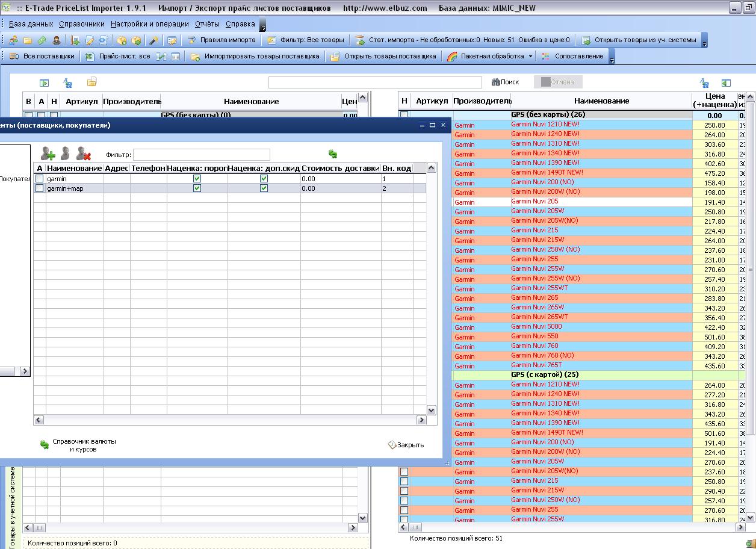This screenshot has height=549, width=756.
Task: Click dialog horizontal scrollbar right arrow
Action: click(421, 420)
